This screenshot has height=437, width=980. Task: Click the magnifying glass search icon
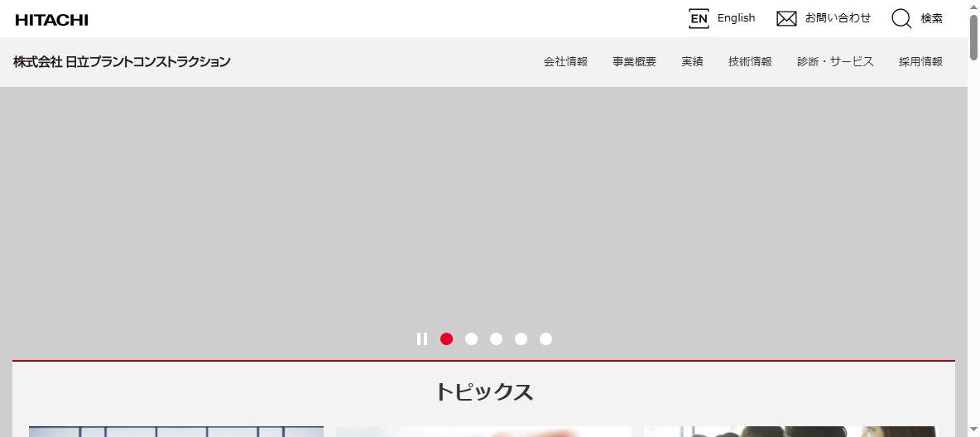click(x=901, y=19)
